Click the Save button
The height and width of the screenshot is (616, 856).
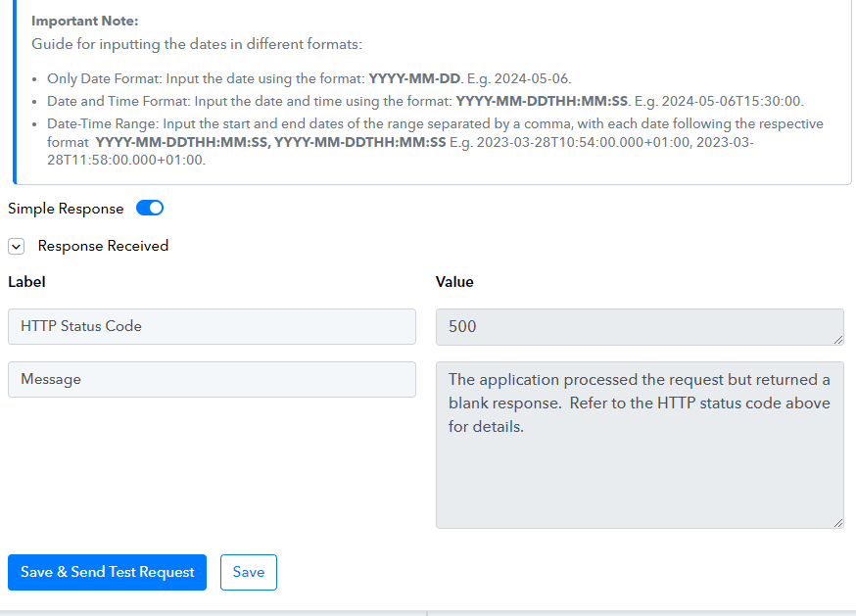coord(249,572)
